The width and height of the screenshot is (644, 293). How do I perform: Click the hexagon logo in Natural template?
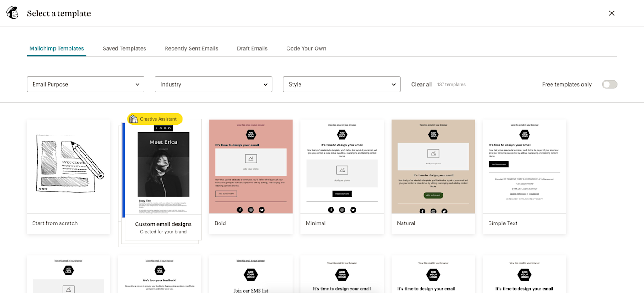tap(433, 135)
